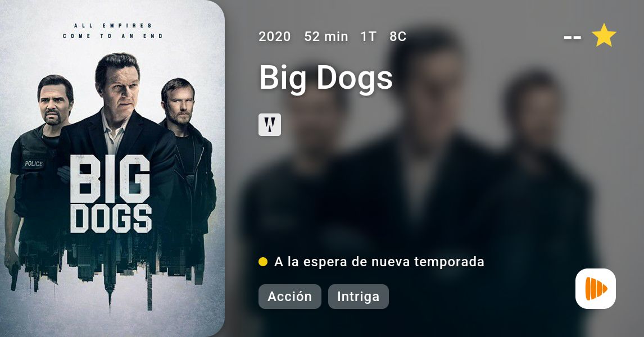Select the Intriga genre tag
644x337 pixels.
tap(358, 297)
